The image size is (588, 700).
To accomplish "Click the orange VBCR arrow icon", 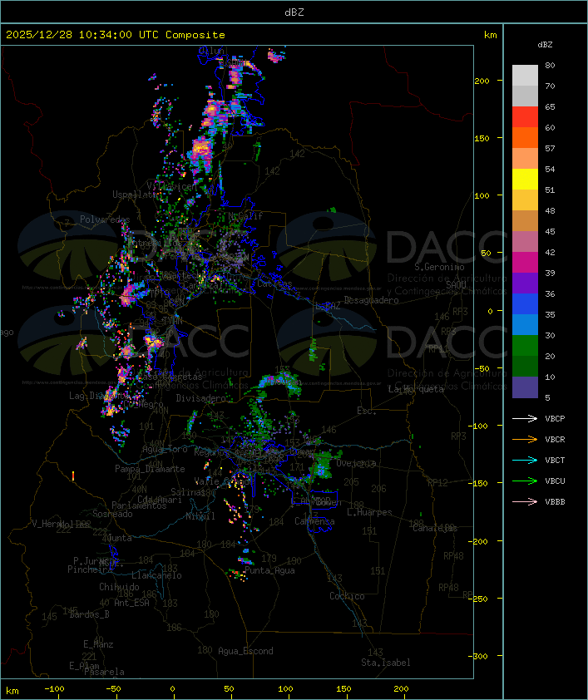I will 525,439.
